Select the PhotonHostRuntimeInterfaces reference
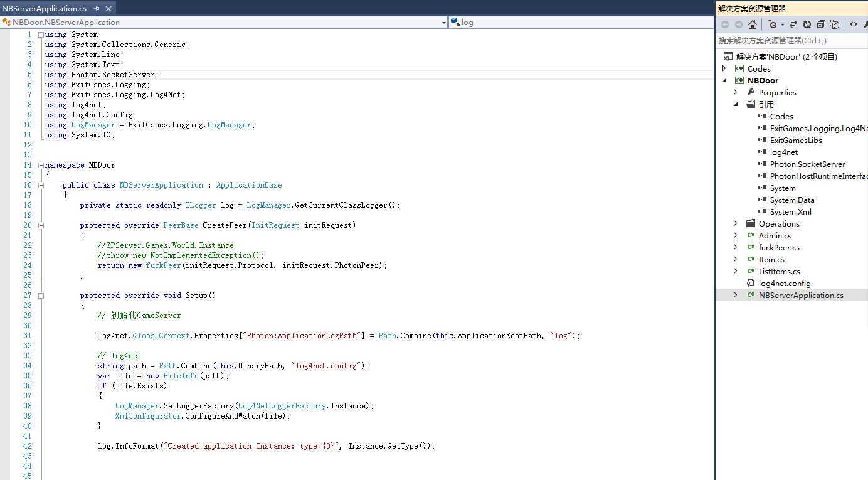 [818, 176]
